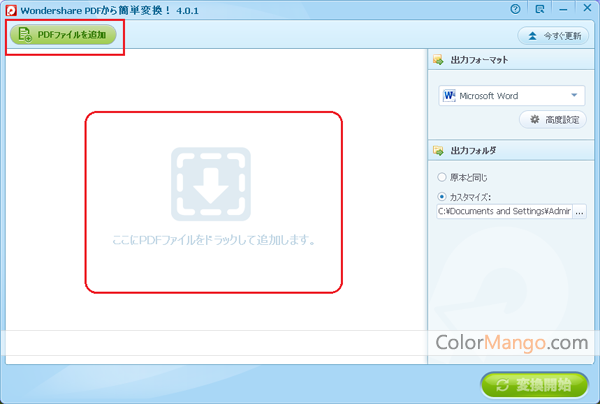Minimize the Wondershare window
600x404 pixels.
(563, 9)
